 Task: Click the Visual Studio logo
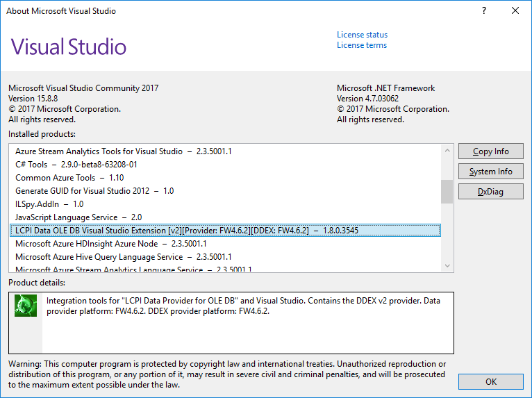pos(69,47)
